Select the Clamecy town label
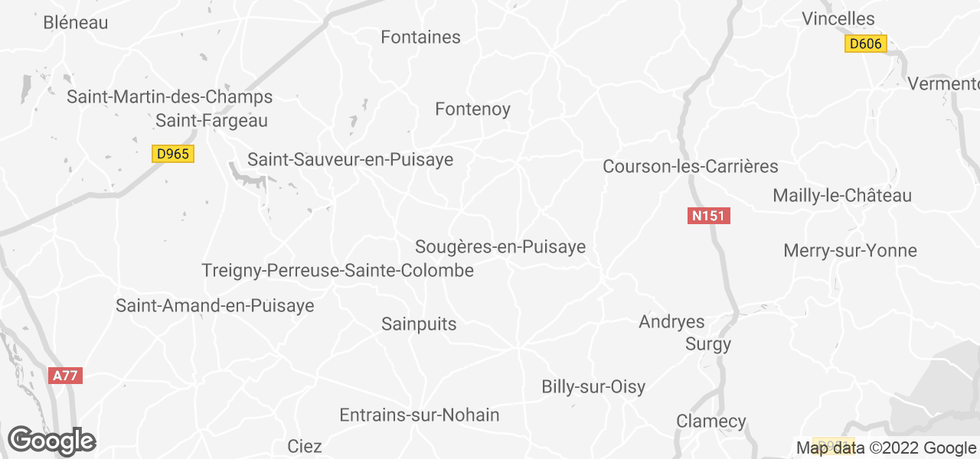980x459 pixels. point(711,422)
